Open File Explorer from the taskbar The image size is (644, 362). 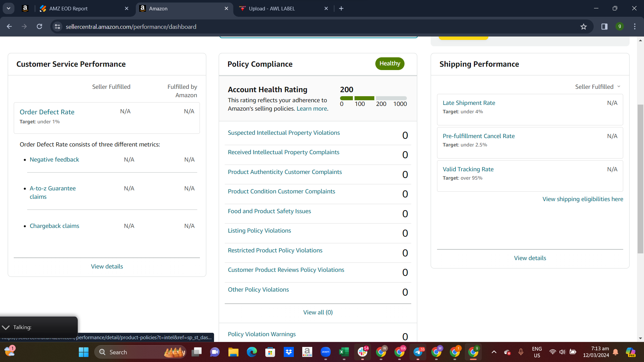coord(233,352)
